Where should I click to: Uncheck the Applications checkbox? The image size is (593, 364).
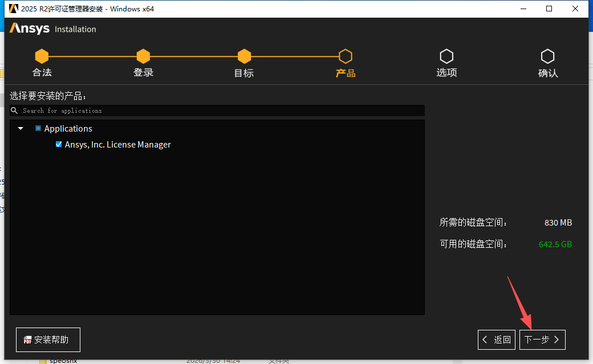click(39, 128)
